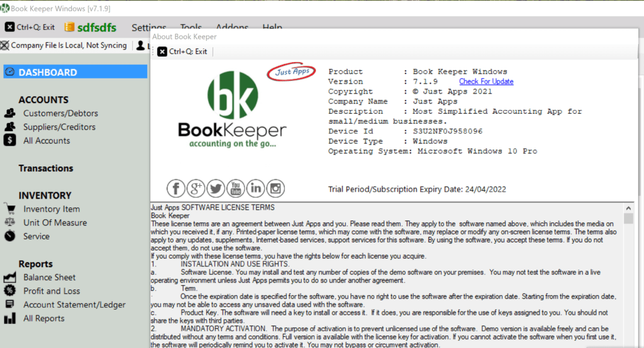Click the main window Ctrl+Q Exit button
This screenshot has width=644, height=348.
[30, 28]
